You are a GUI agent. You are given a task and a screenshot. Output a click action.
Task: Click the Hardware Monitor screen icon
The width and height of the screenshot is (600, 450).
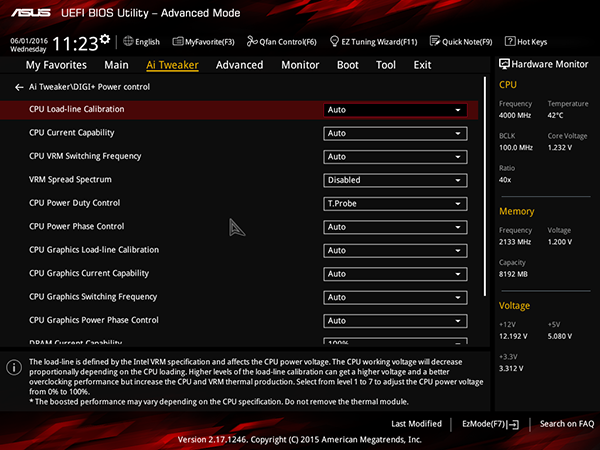(504, 64)
